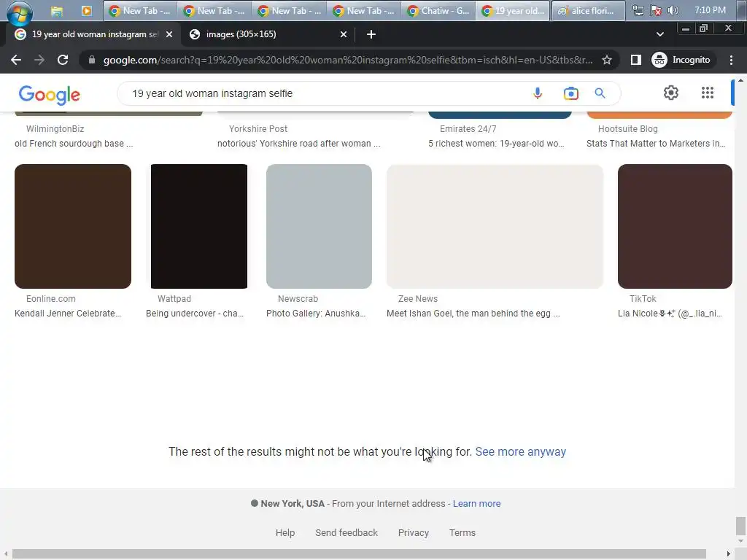This screenshot has width=747, height=560.
Task: Open the Terms footer link
Action: click(x=462, y=532)
